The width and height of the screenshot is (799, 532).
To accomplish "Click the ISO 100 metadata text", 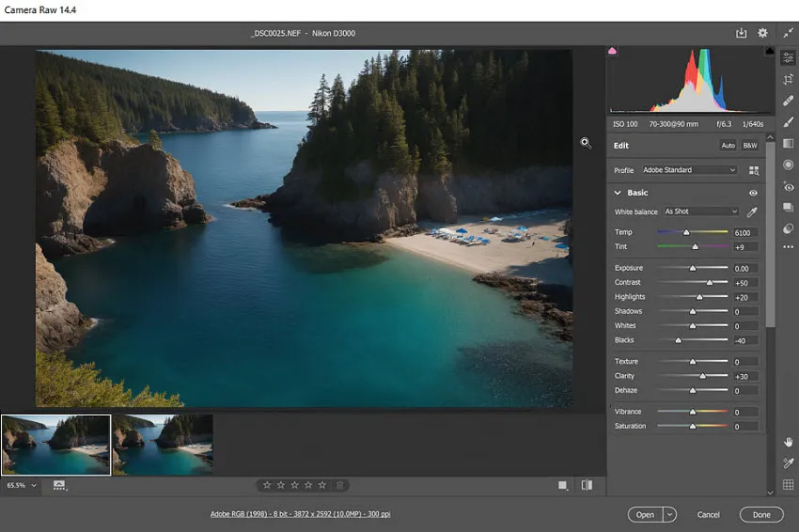I will pos(625,124).
